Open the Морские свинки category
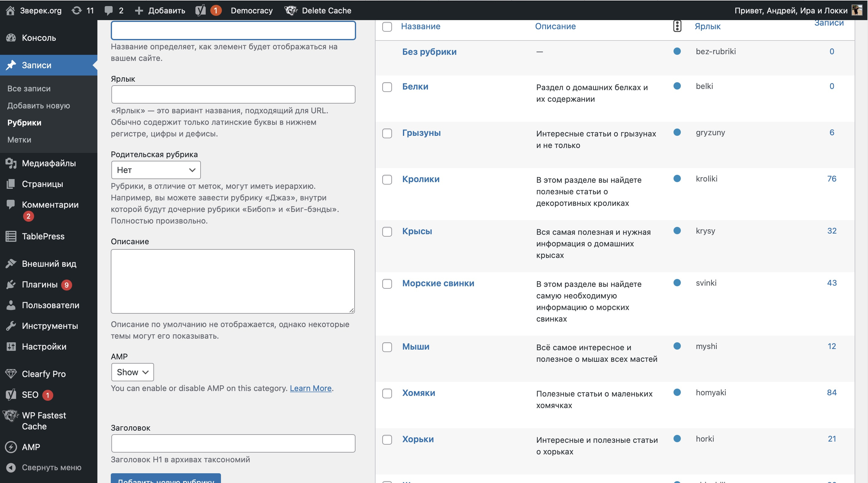868x483 pixels. click(x=438, y=283)
